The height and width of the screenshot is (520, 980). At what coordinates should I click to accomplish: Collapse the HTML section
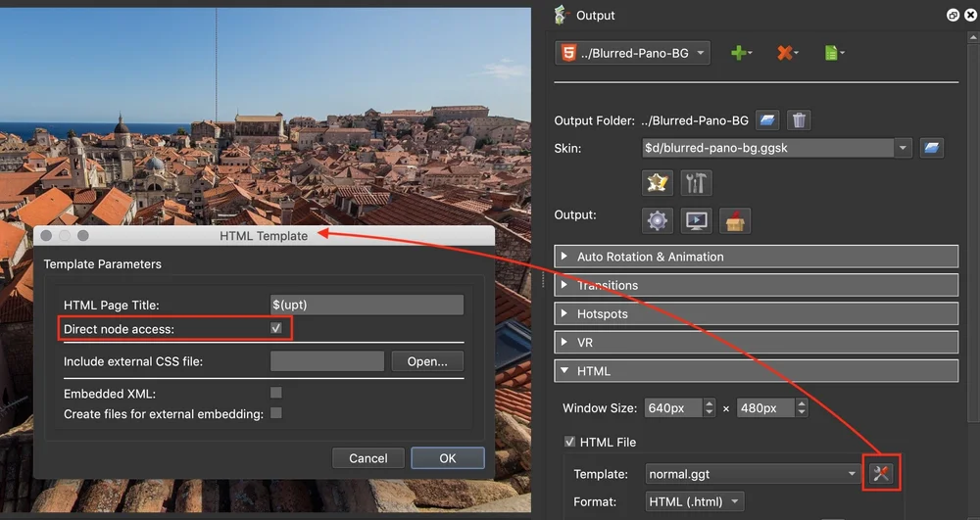click(x=757, y=371)
